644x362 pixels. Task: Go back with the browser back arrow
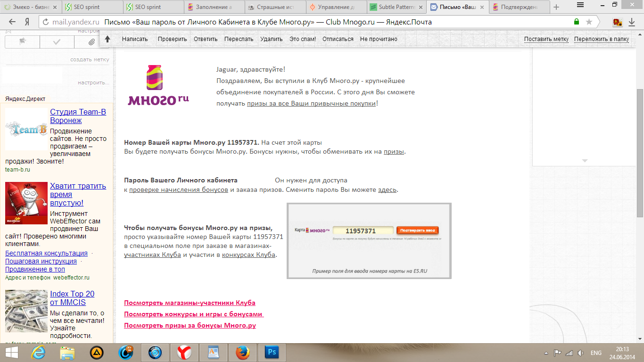pyautogui.click(x=12, y=22)
